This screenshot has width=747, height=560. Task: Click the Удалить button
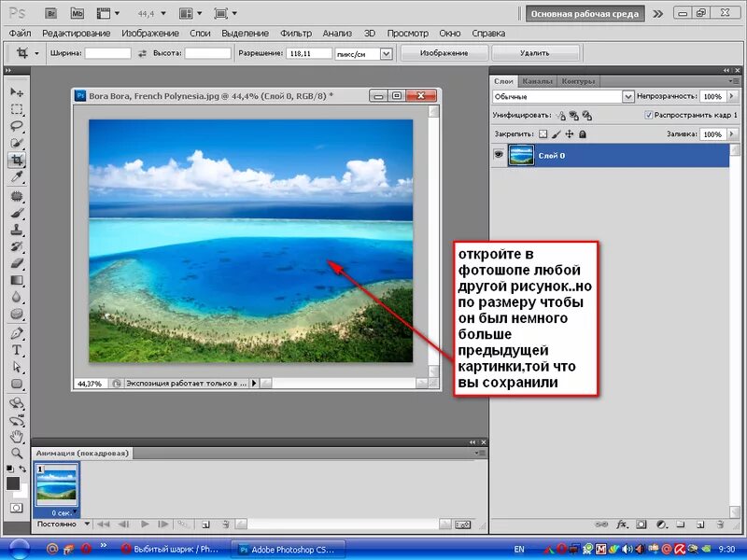tap(534, 53)
